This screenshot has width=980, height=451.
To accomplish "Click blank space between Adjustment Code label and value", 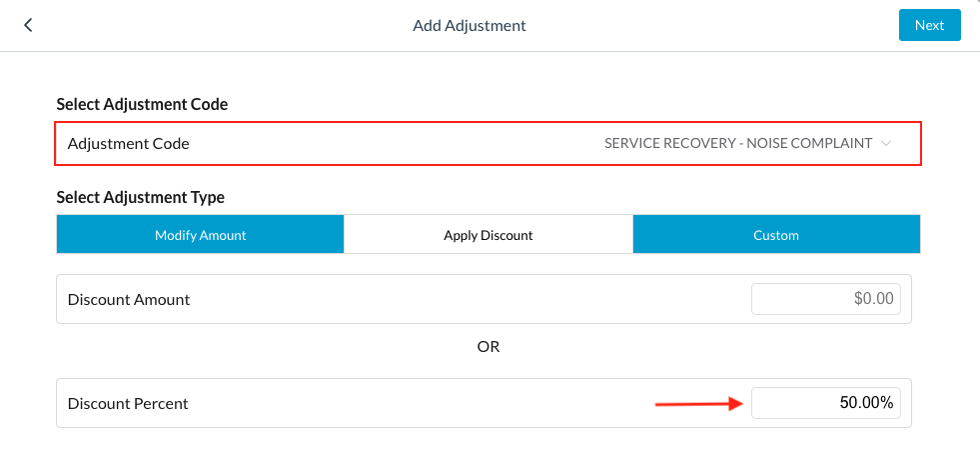I will (x=400, y=143).
